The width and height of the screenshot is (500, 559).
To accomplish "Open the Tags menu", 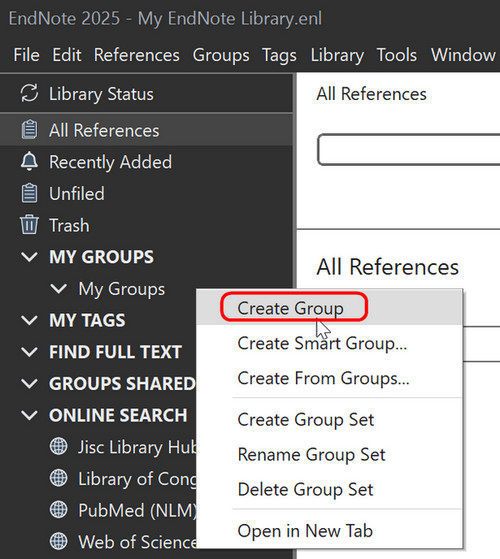I will coord(279,55).
